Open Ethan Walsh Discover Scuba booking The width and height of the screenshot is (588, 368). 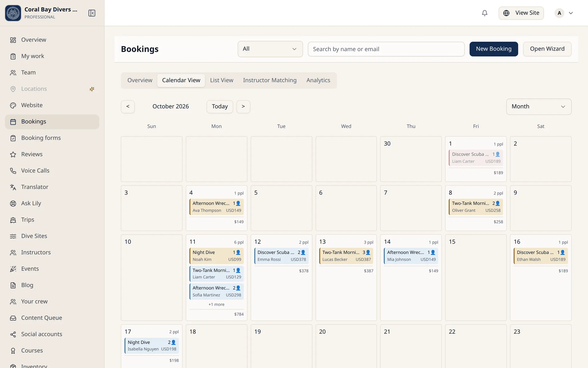coord(541,256)
